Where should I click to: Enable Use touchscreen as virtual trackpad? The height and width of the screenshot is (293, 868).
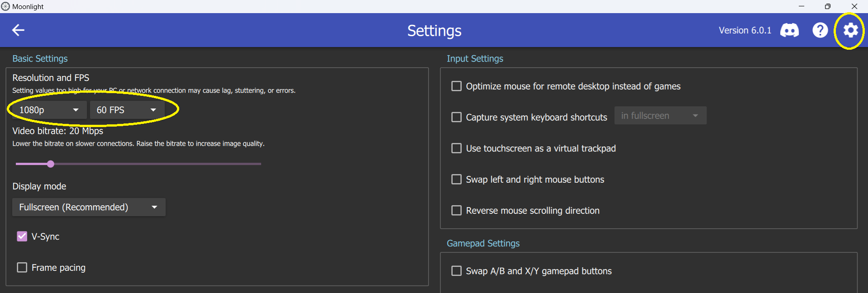pos(457,148)
